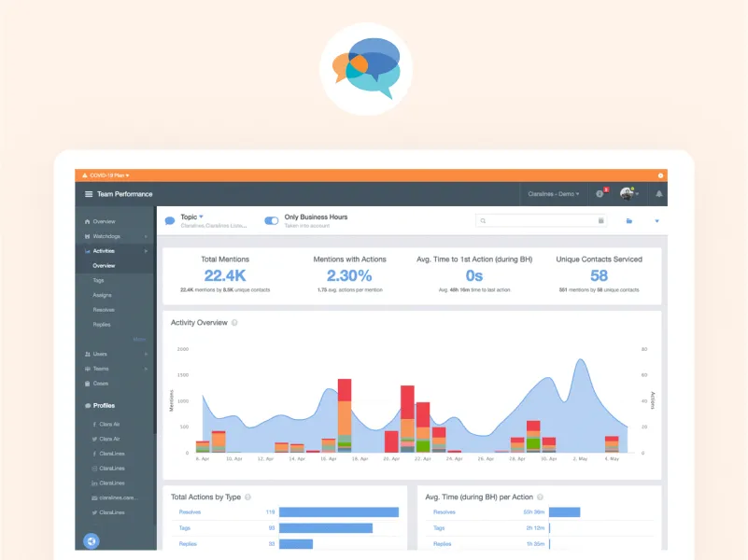Switch to the Replies section under Activities
Viewport: 748px width, 560px height.
[103, 324]
